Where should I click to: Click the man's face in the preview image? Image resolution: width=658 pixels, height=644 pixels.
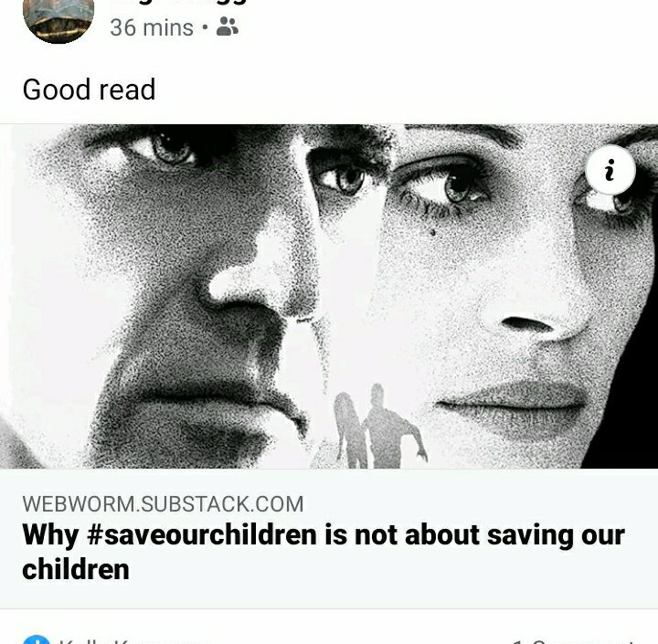click(189, 293)
